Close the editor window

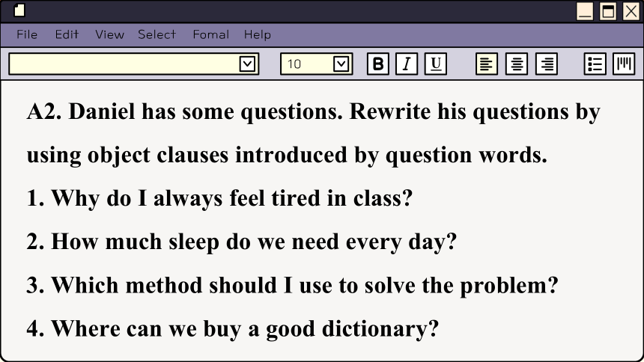point(631,11)
